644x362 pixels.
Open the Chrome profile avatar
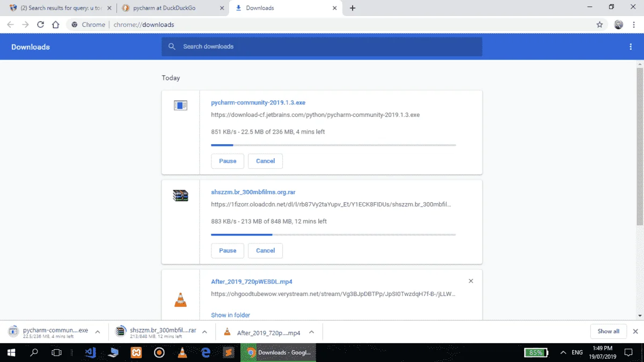(619, 25)
